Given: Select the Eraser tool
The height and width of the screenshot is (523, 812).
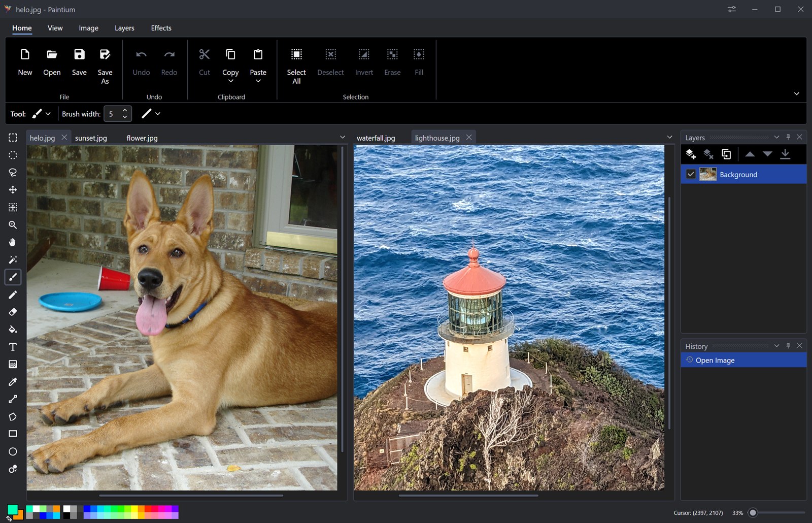Looking at the screenshot, I should [13, 312].
